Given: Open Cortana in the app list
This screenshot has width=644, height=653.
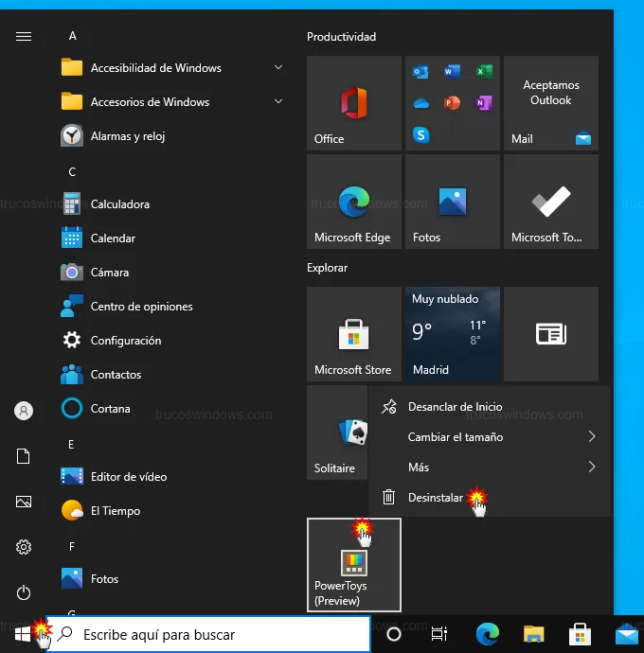Looking at the screenshot, I should pos(110,409).
